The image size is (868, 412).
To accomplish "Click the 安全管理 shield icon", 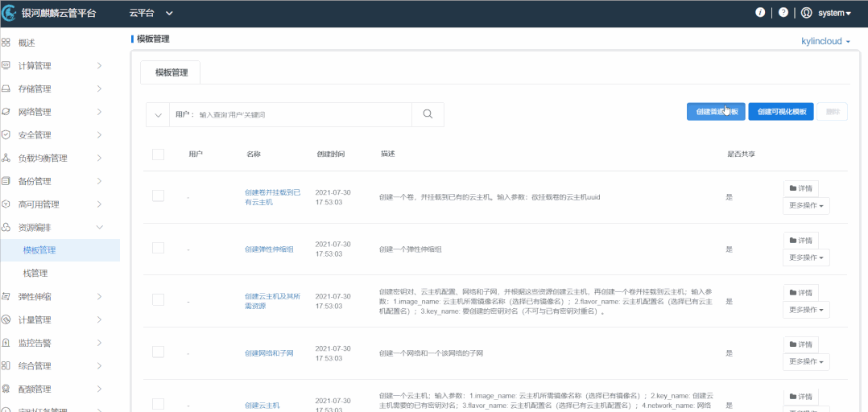I will tap(6, 135).
